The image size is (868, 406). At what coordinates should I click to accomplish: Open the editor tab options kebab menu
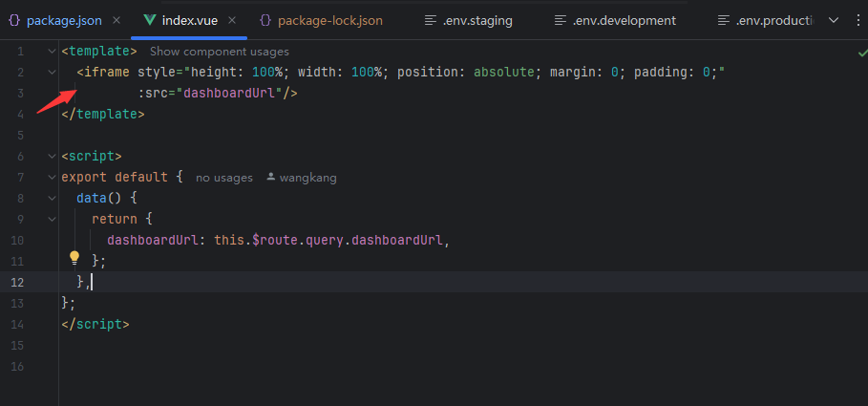pyautogui.click(x=858, y=20)
